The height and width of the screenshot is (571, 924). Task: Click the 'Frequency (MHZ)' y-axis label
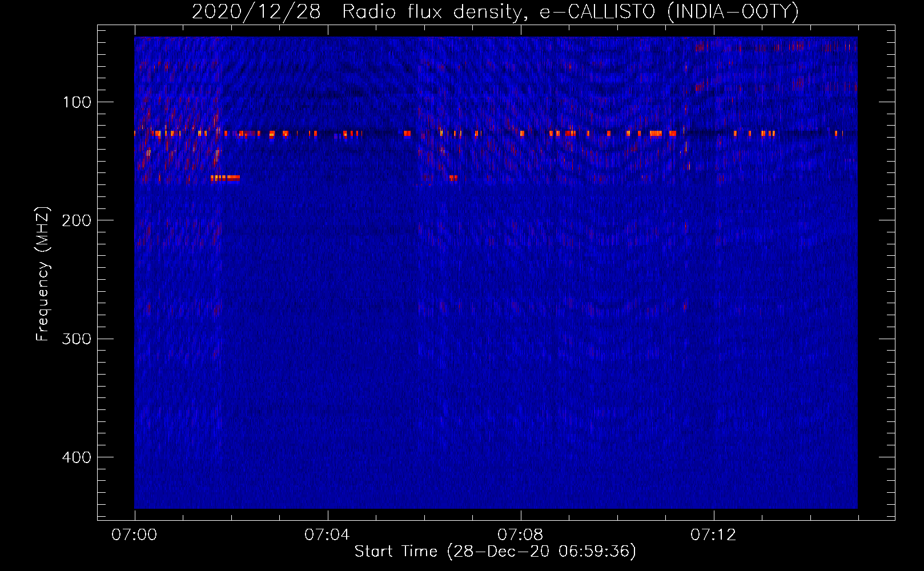43,274
